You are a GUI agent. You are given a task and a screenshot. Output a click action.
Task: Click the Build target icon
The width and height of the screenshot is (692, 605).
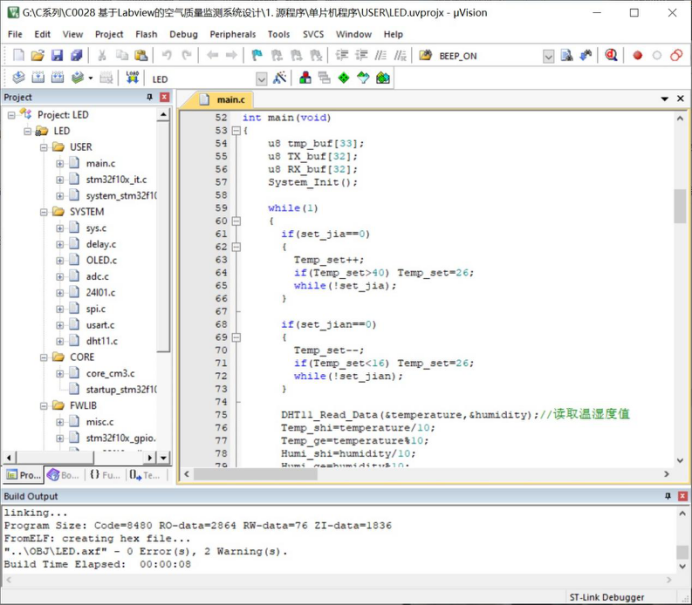(x=38, y=78)
